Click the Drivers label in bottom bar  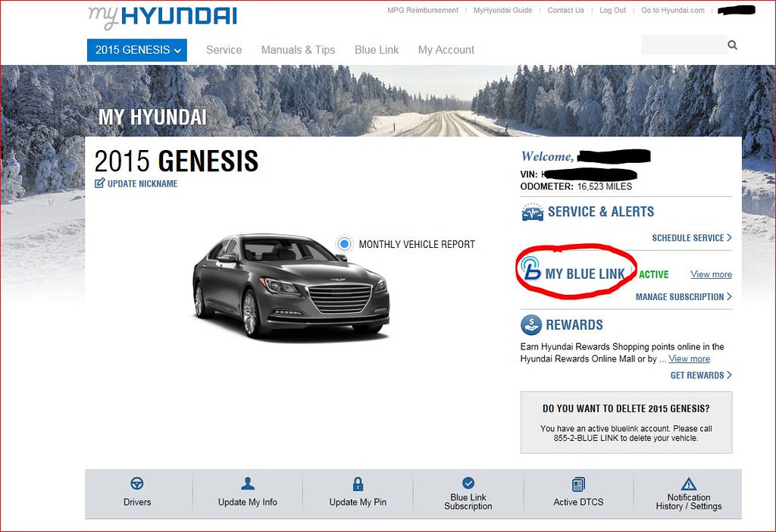[x=137, y=502]
